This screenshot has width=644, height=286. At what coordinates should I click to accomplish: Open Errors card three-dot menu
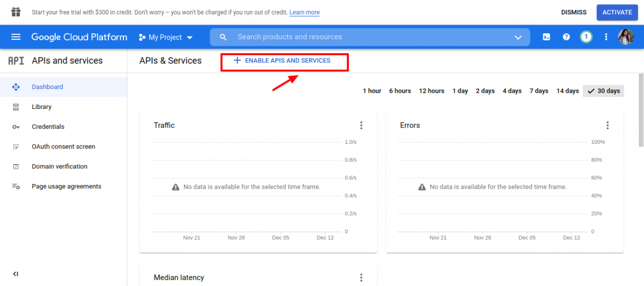coord(608,125)
